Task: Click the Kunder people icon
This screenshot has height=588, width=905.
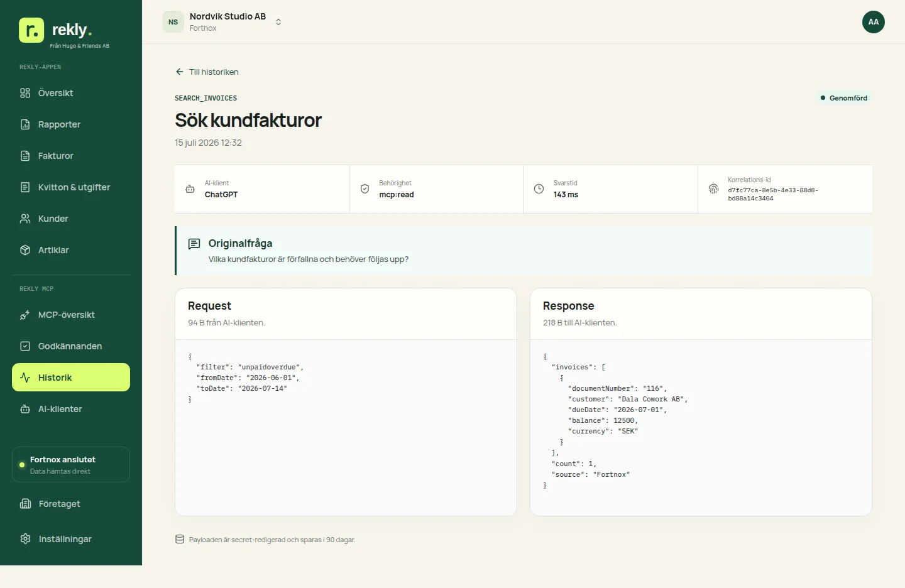Action: point(25,219)
